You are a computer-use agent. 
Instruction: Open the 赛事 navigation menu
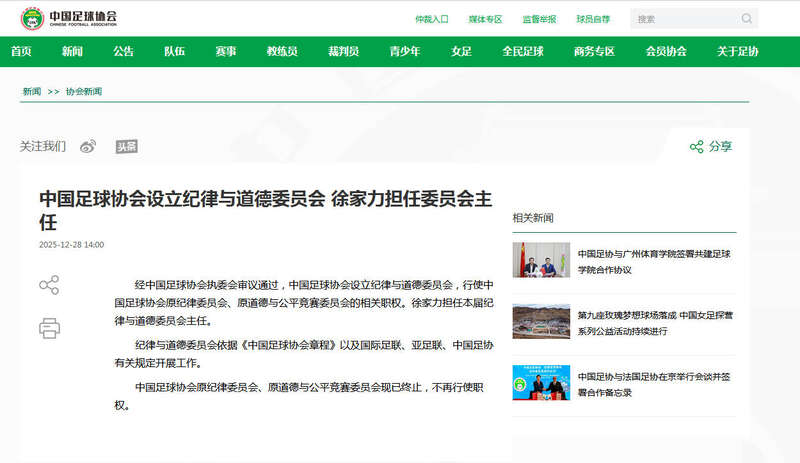coord(226,51)
